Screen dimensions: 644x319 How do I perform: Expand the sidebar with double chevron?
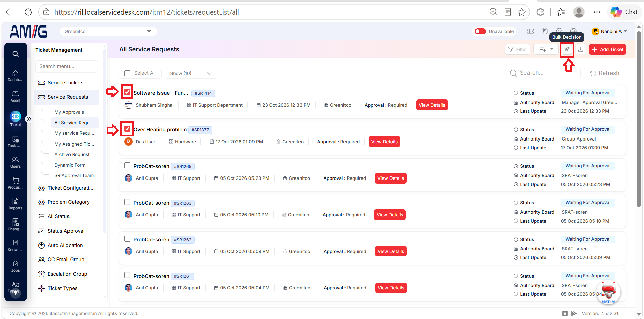coord(29,119)
